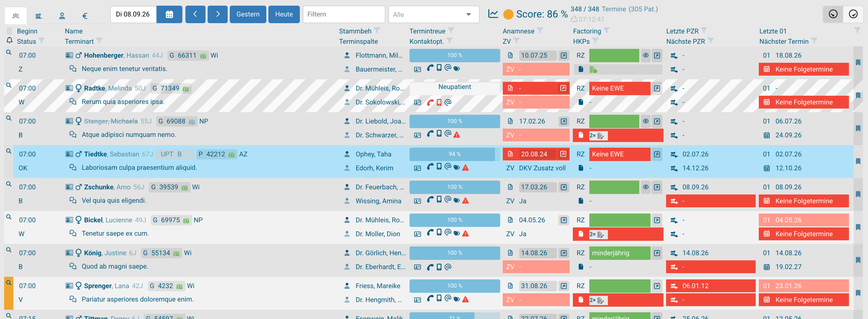Open the patient card icon beside Hohenberger

tap(69, 55)
